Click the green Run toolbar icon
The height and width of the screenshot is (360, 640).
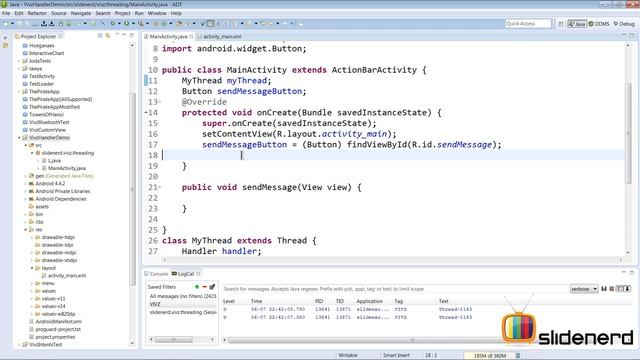tap(127, 24)
